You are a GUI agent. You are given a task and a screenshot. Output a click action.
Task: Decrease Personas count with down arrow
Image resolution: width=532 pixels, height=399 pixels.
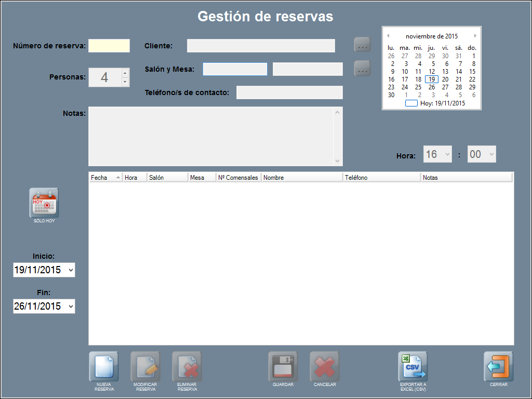(125, 82)
